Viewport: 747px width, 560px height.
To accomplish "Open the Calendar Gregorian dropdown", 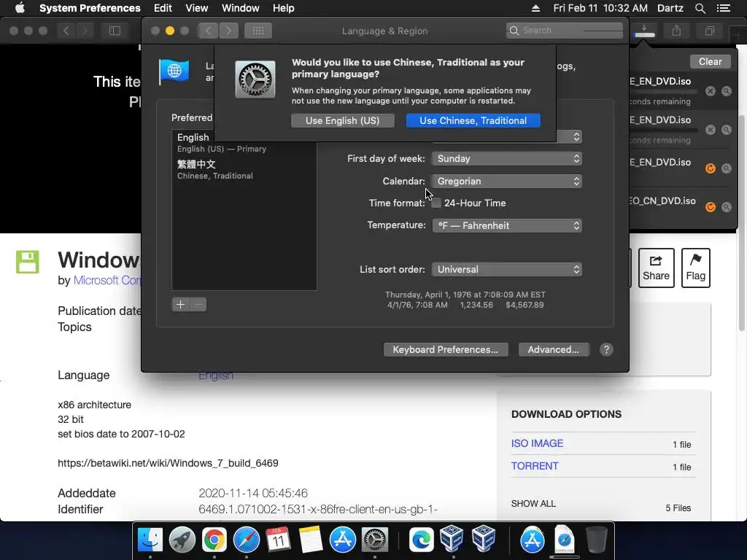I will [x=507, y=181].
